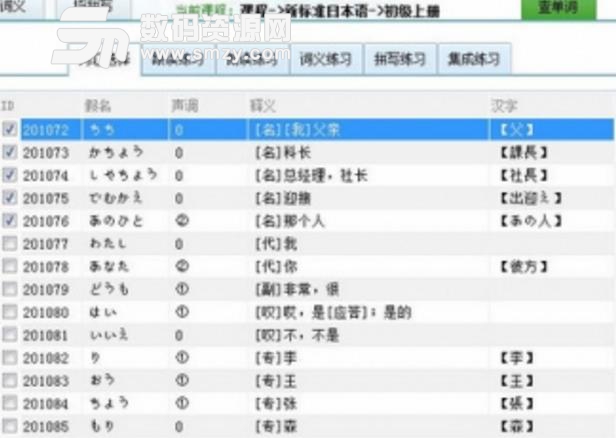Image resolution: width=616 pixels, height=438 pixels.
Task: Open the 拼写练习 tab
Action: 400,59
